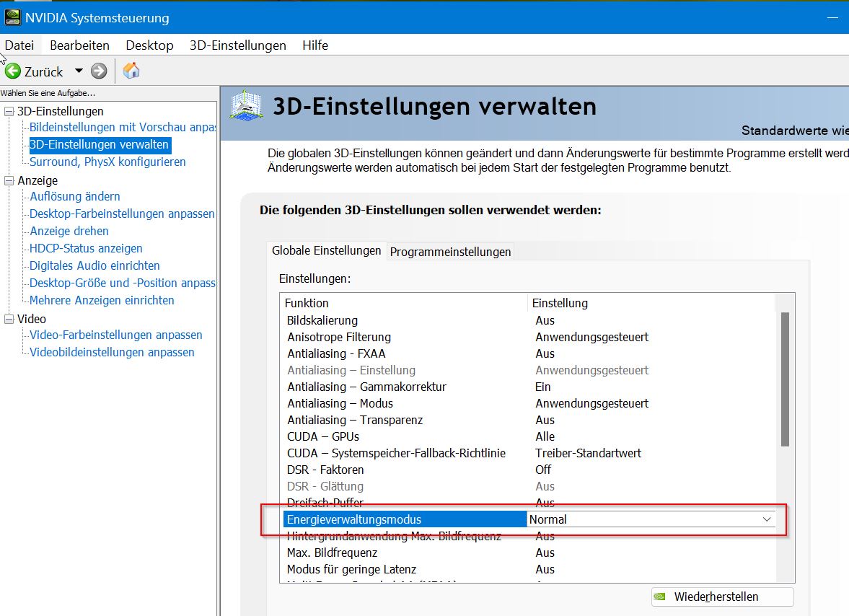Select the Globale Einstellungen tab
This screenshot has width=849, height=616.
click(327, 250)
